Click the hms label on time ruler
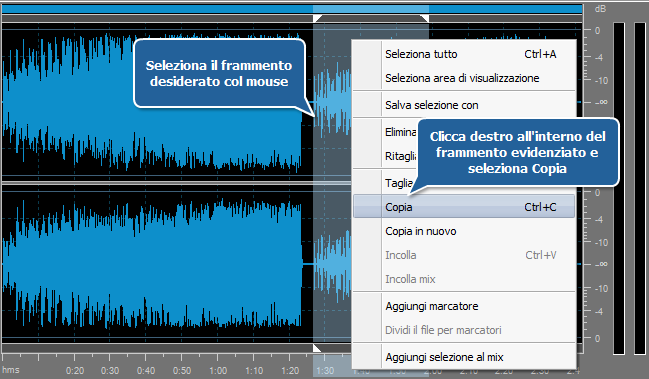Image resolution: width=649 pixels, height=379 pixels. tap(11, 370)
